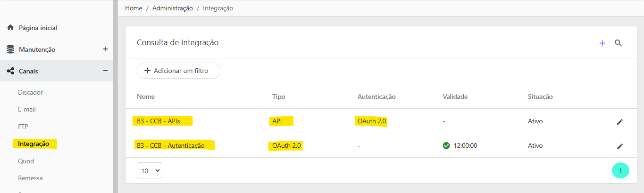This screenshot has height=193, width=644.
Task: Click the share icon beside Canais
Action: pos(10,71)
